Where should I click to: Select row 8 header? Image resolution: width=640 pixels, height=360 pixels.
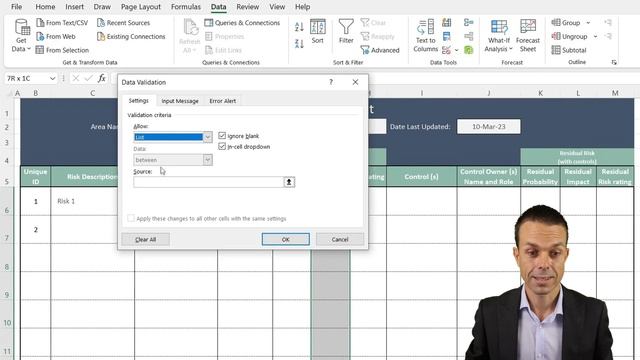(7, 267)
